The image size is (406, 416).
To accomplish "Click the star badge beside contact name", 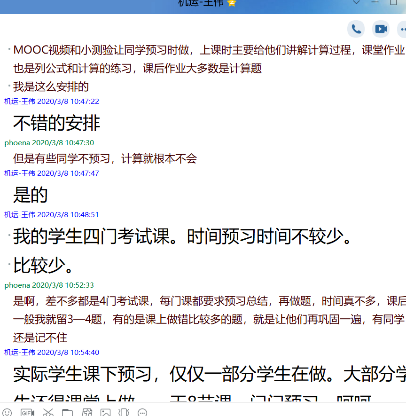I will point(232,3).
